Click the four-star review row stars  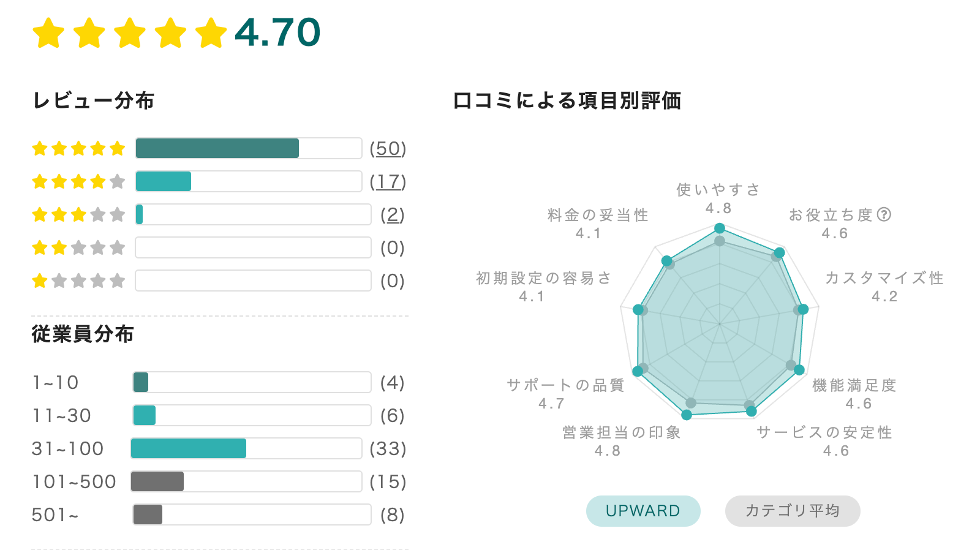78,181
